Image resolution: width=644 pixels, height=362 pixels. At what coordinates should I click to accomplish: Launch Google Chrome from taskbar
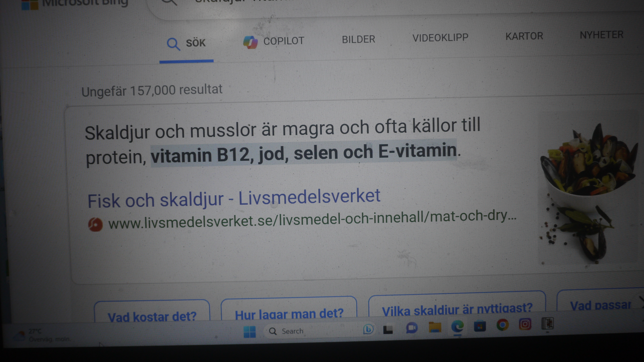[x=502, y=325]
